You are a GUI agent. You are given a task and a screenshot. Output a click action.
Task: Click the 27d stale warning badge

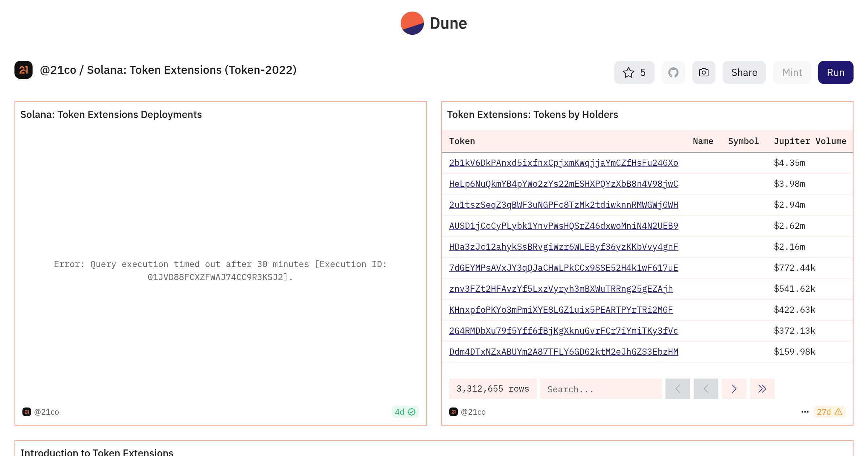tap(829, 412)
